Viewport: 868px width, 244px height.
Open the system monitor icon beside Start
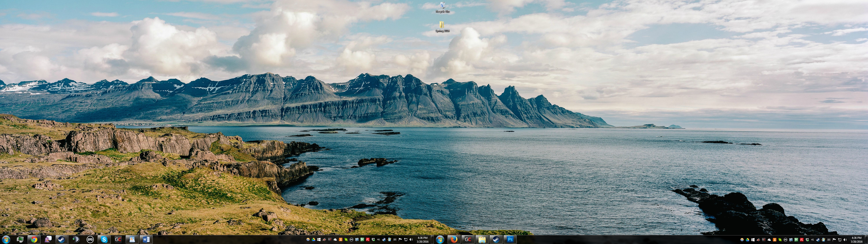point(20,240)
